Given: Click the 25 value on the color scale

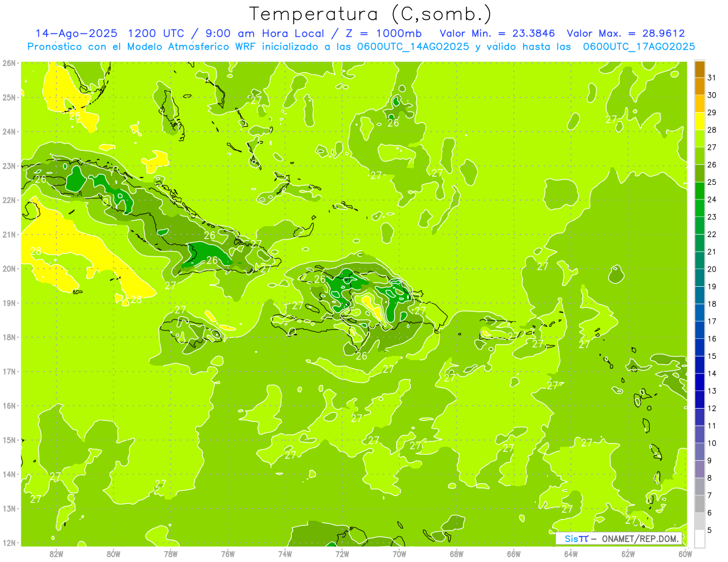Looking at the screenshot, I should tap(712, 182).
